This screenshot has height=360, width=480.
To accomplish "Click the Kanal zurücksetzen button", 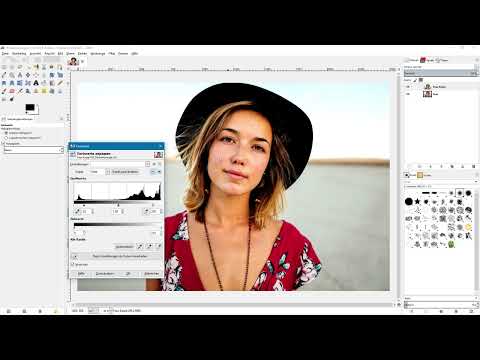I will click(x=125, y=172).
